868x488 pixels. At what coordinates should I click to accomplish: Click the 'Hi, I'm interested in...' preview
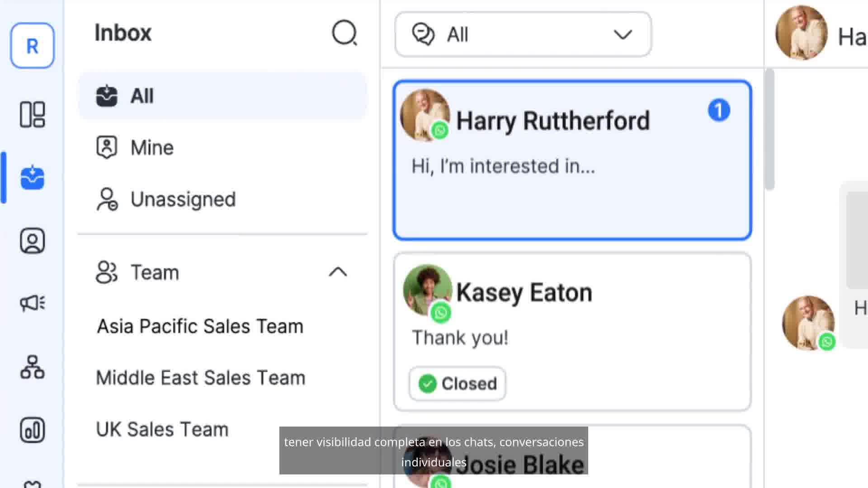(x=503, y=166)
